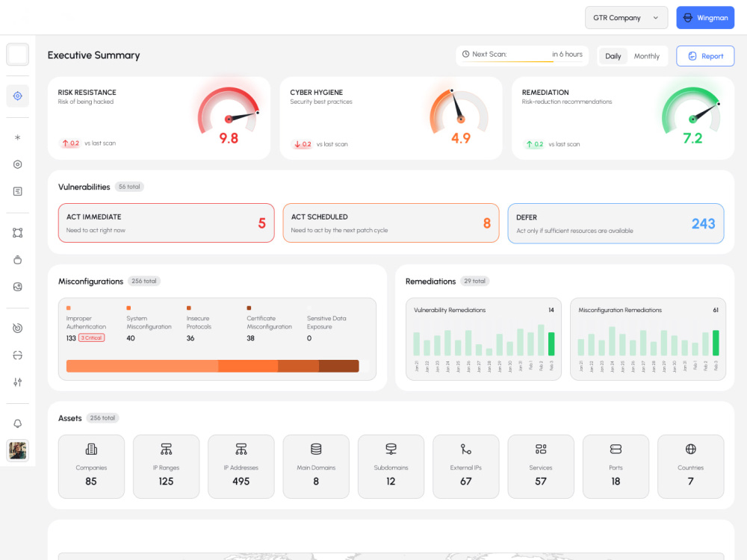Open the GTR Company dropdown
This screenshot has height=560, width=747.
tap(626, 18)
